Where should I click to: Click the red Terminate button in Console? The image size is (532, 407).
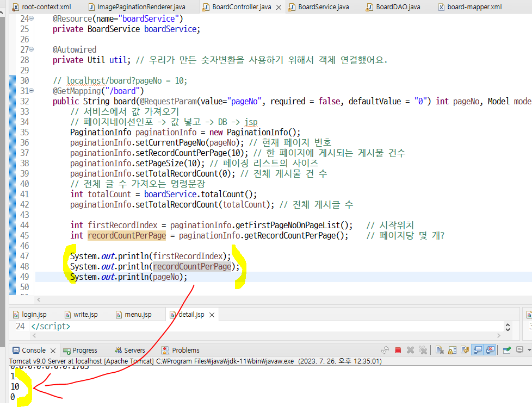pyautogui.click(x=398, y=350)
